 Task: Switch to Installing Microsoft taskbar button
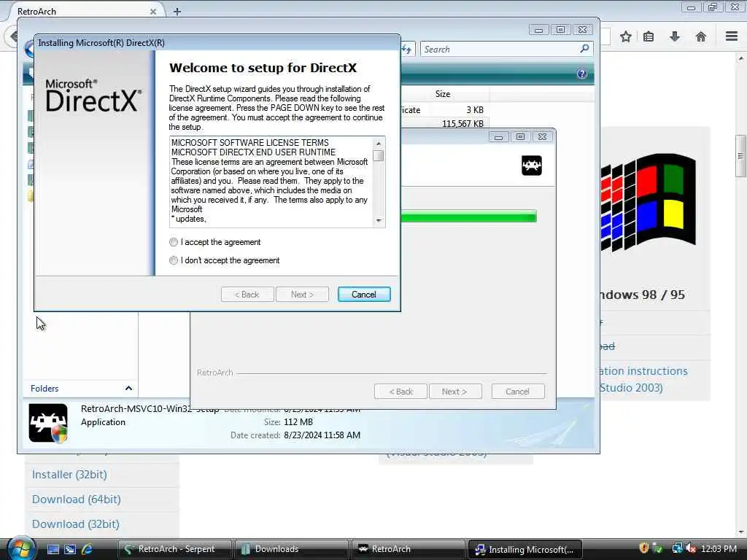[525, 549]
